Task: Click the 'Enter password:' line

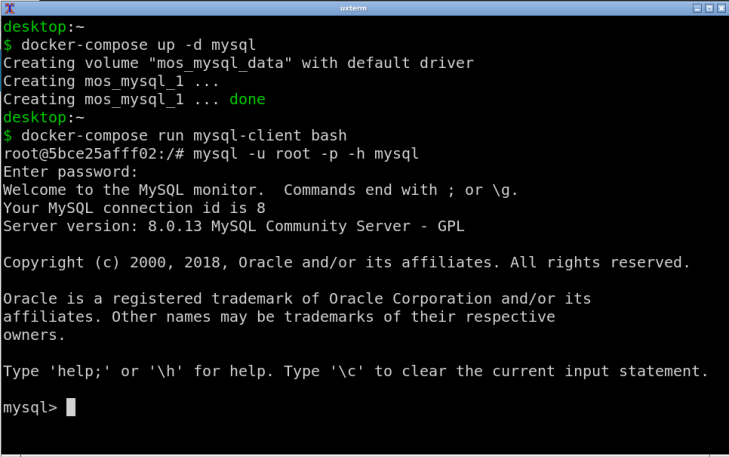Action: pos(70,172)
